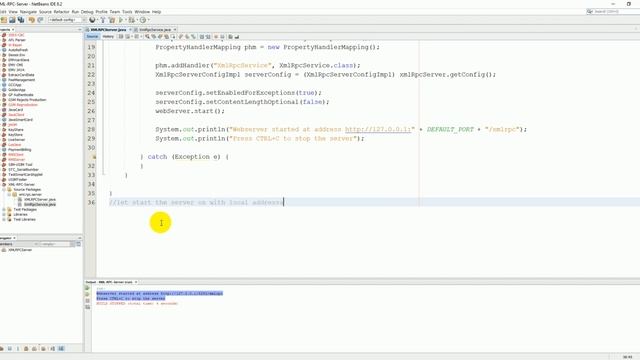The height and width of the screenshot is (360, 640).
Task: Minimize the Navigator panel
Action: [79, 238]
